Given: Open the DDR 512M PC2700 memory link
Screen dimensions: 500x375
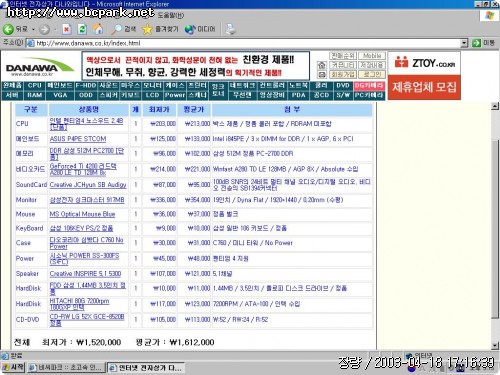Looking at the screenshot, I should [x=87, y=154].
